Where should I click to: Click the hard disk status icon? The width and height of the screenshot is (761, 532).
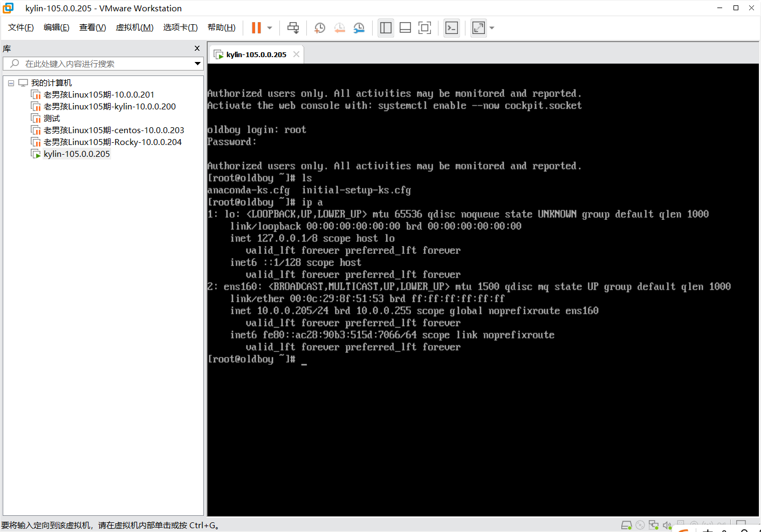click(x=626, y=525)
